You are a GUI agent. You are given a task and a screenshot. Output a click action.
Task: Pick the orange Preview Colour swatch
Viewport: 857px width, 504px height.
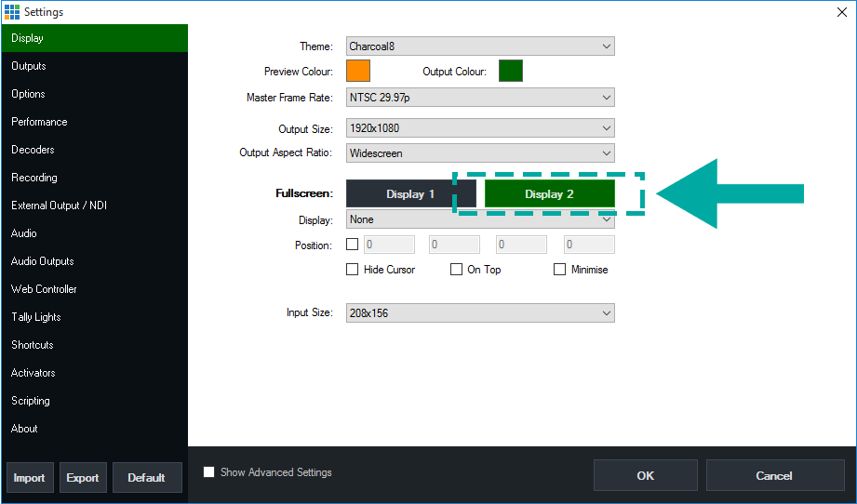[358, 71]
